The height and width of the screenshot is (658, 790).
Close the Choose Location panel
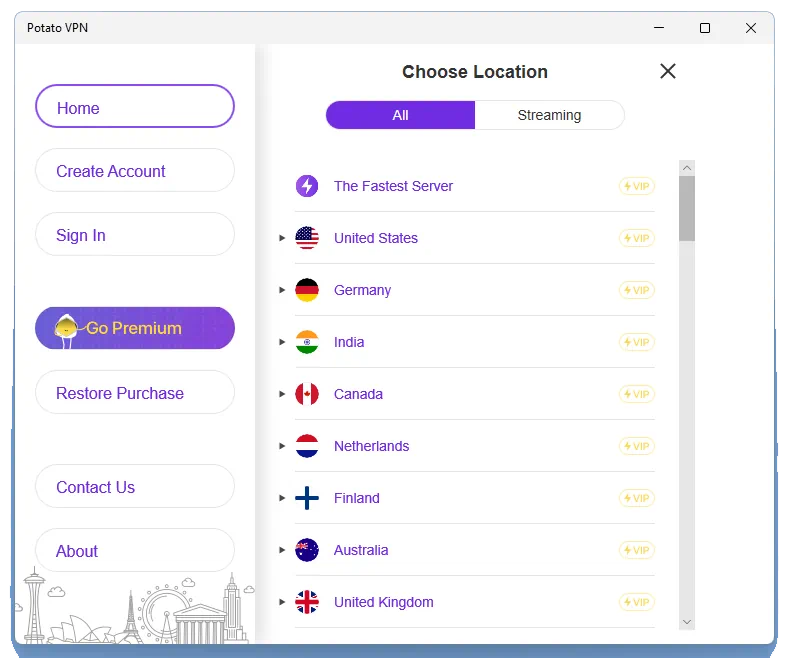[x=668, y=71]
